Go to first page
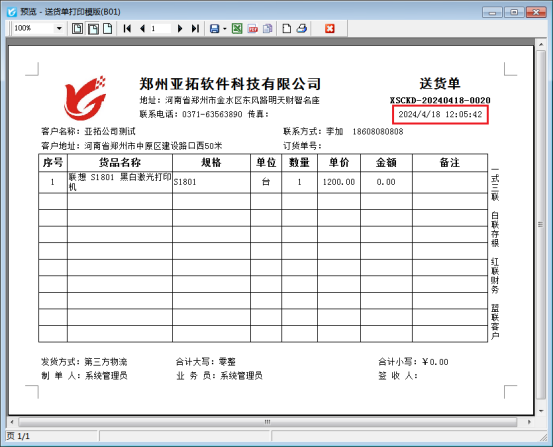553x447 pixels. 127,28
